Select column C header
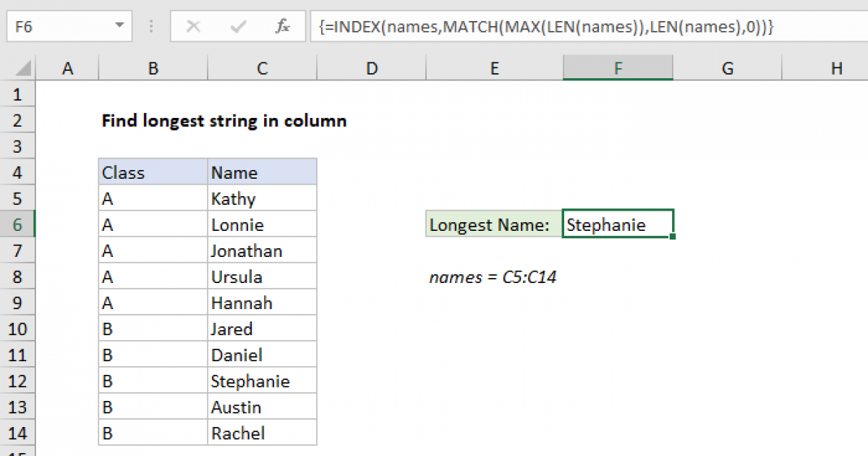 click(262, 67)
